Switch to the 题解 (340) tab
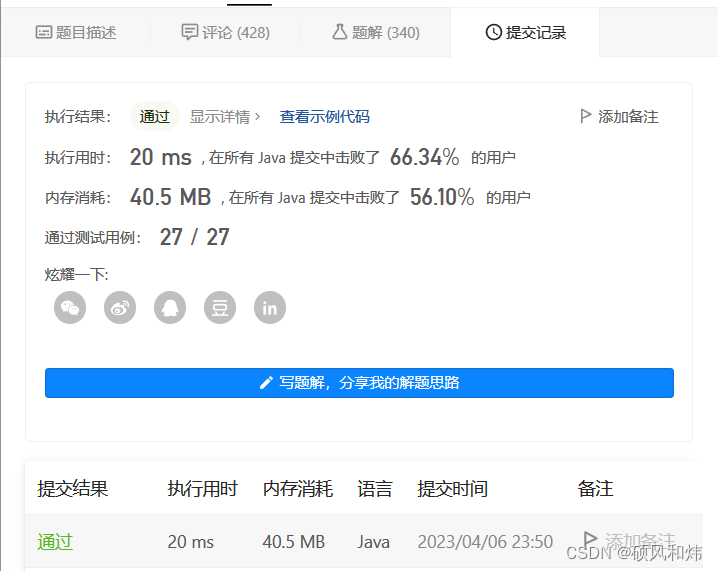718x571 pixels. [375, 33]
